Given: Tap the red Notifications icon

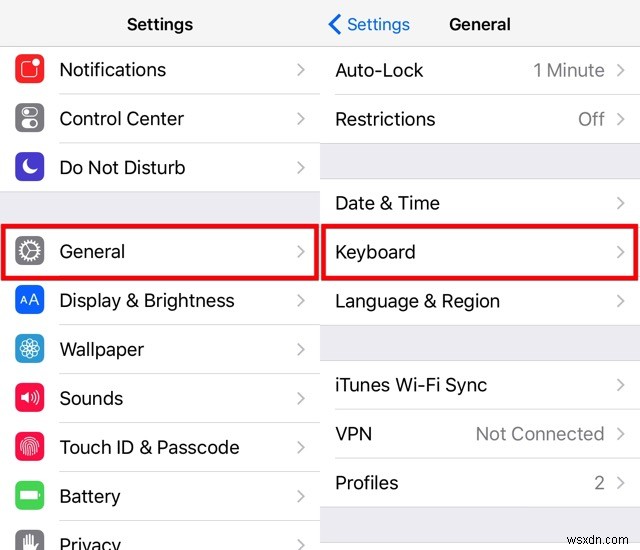Looking at the screenshot, I should 30,70.
